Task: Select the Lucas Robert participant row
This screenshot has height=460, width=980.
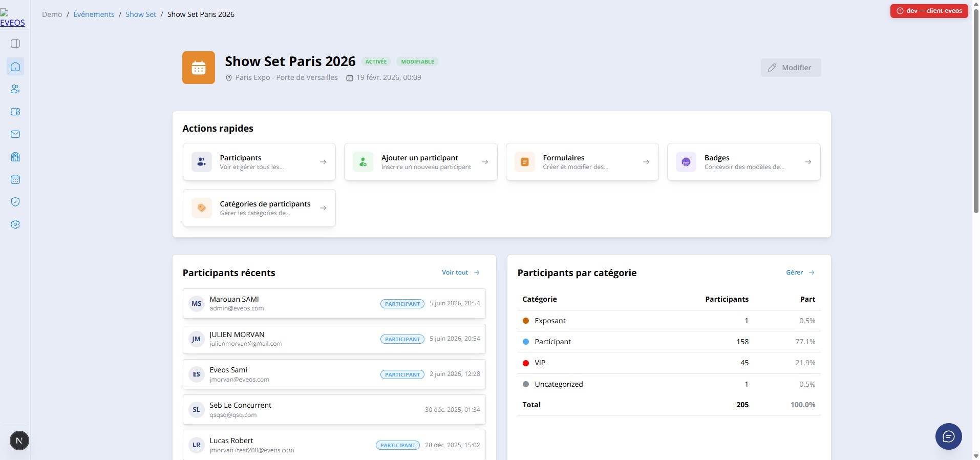Action: (334, 445)
